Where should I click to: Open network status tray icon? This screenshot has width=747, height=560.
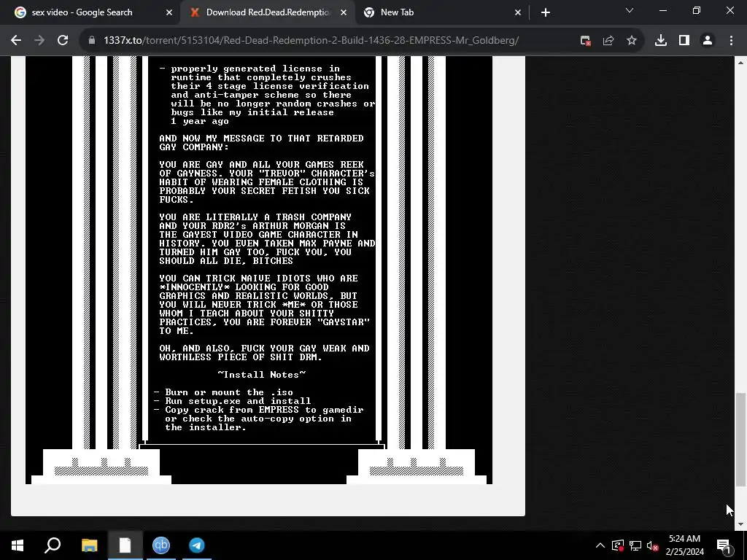[x=635, y=545]
